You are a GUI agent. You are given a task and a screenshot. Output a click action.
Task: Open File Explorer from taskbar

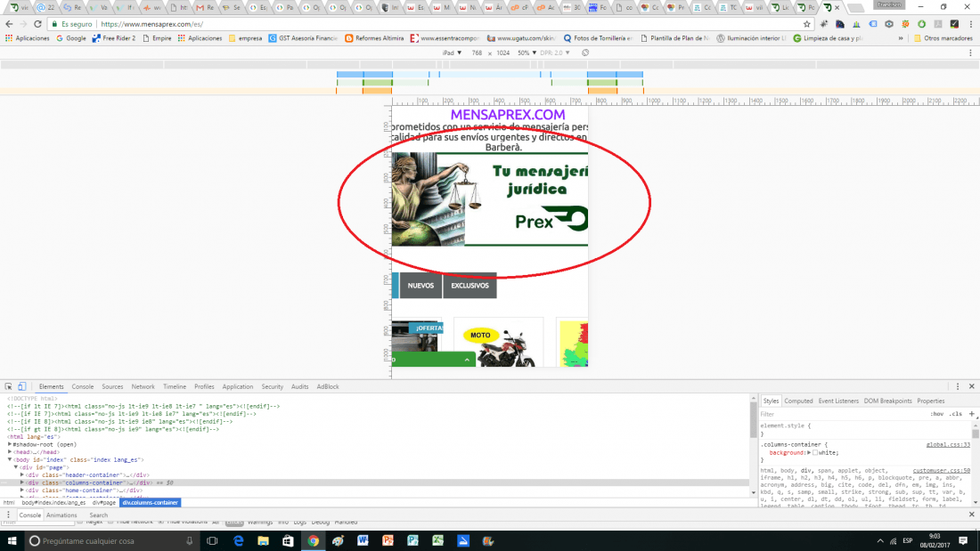(263, 541)
